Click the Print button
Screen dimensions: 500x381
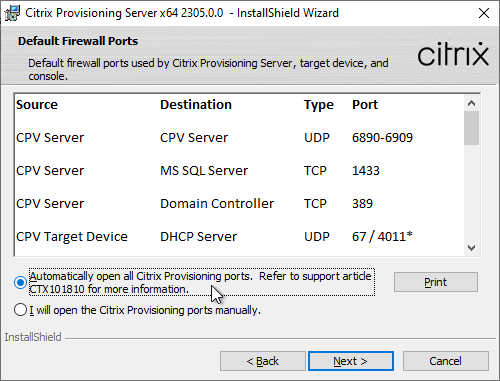[436, 282]
